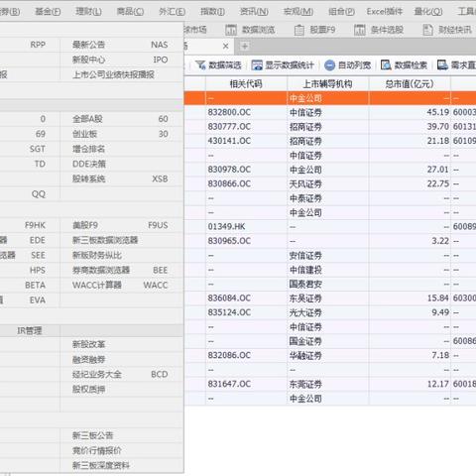Sort by the 相关代码 column header
Viewport: 476px width, 476px height.
[x=246, y=84]
